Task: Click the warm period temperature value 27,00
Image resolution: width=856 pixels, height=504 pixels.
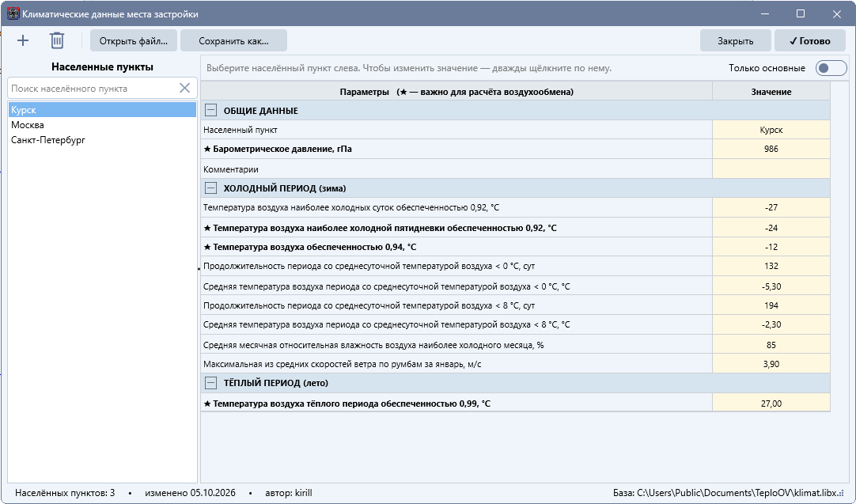Action: [x=771, y=404]
